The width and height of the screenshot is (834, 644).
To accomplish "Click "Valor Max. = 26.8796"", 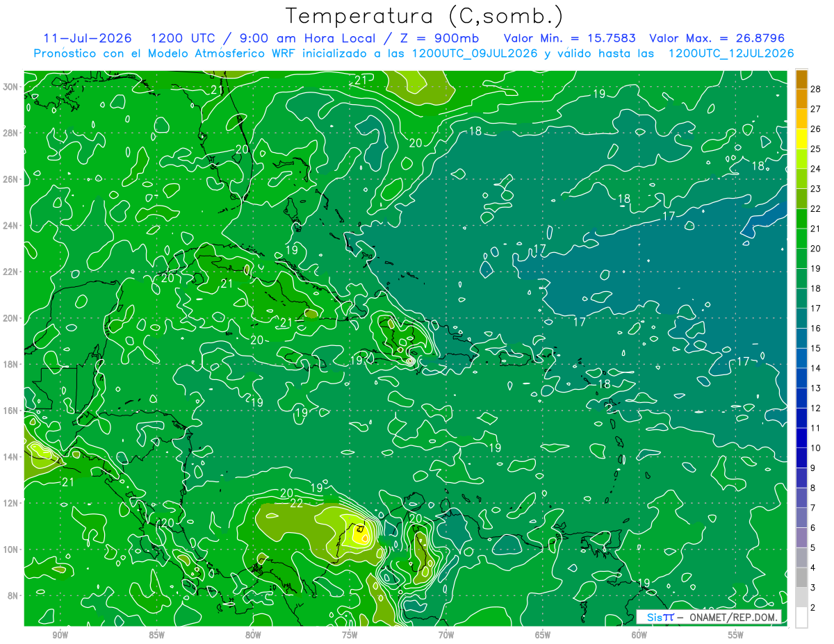I will click(x=717, y=38).
